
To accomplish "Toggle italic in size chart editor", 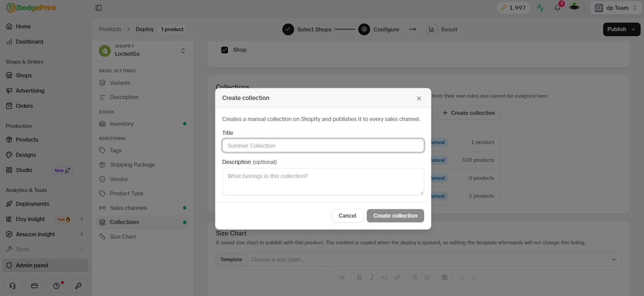I will tap(372, 277).
